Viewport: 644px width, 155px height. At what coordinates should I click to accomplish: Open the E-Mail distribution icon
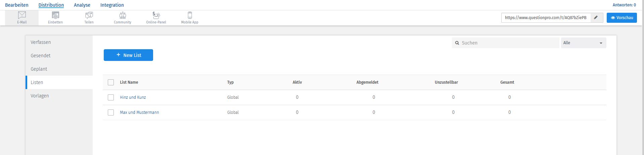22,15
